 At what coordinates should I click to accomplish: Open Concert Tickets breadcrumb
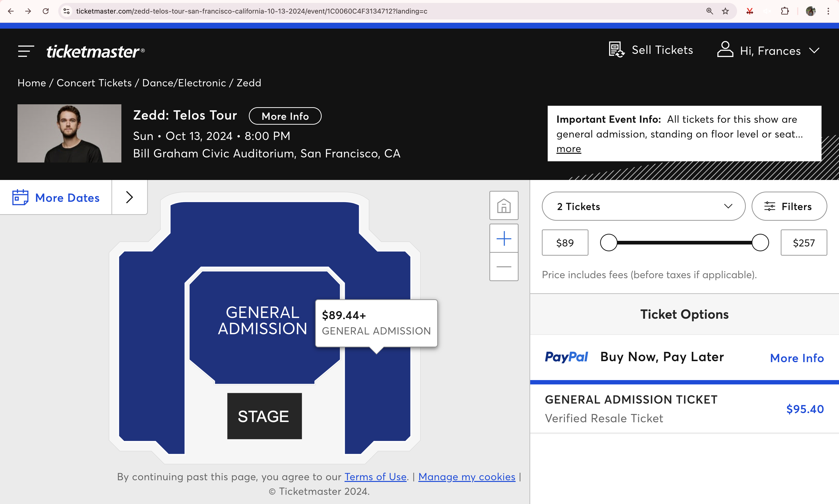pyautogui.click(x=94, y=83)
